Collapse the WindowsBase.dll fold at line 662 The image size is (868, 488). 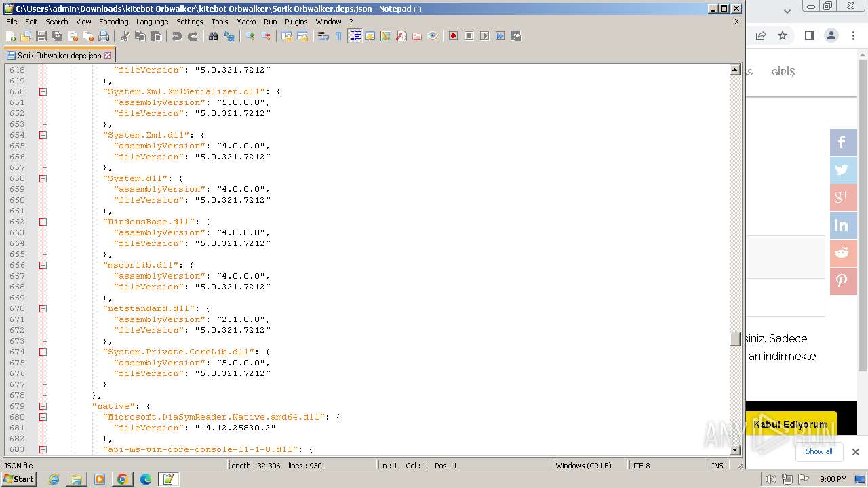click(x=43, y=222)
